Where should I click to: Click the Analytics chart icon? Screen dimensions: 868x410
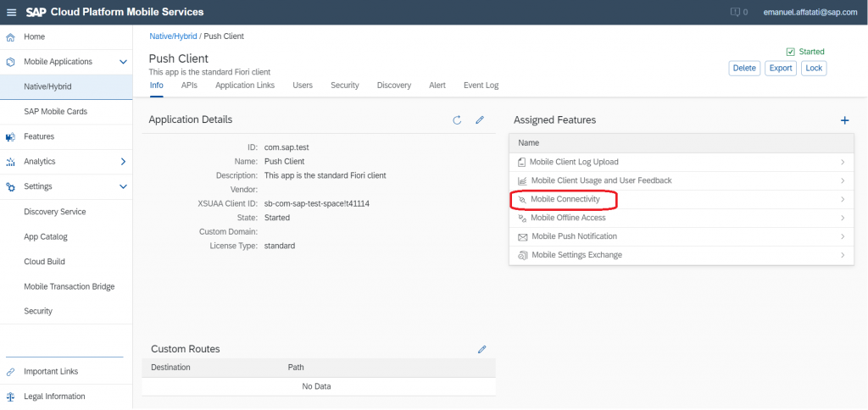tap(10, 162)
